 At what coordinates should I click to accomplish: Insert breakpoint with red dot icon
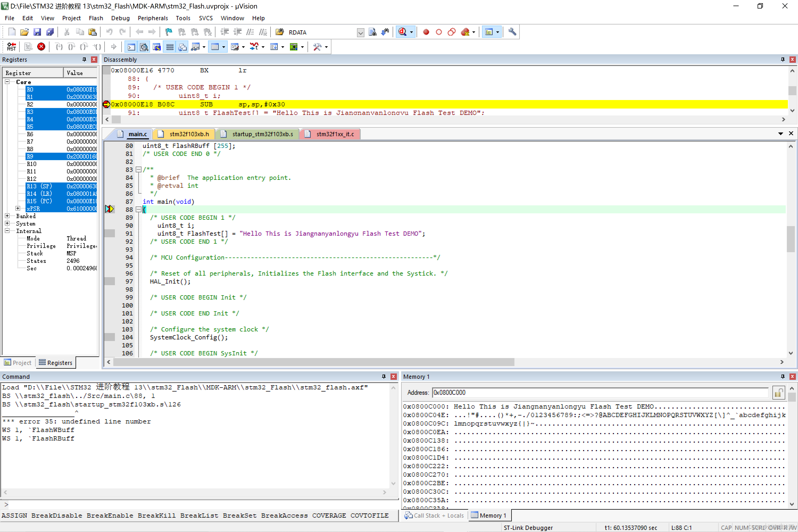click(x=426, y=32)
